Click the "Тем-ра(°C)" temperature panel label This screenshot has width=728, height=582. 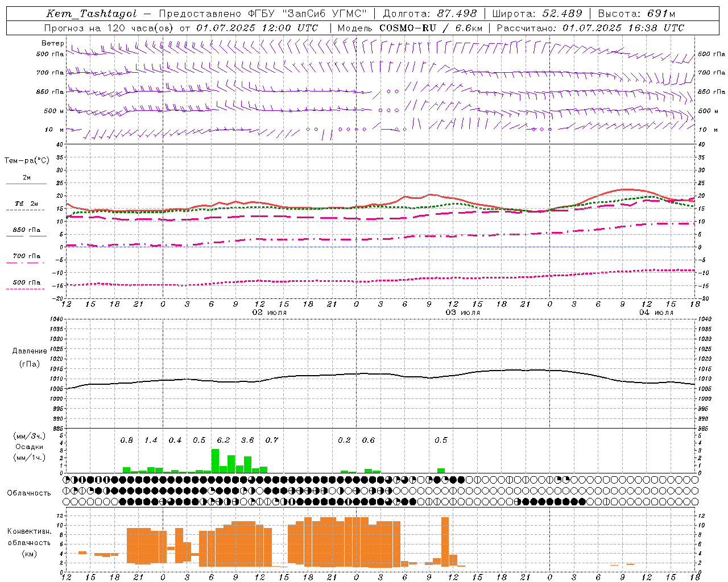click(27, 161)
